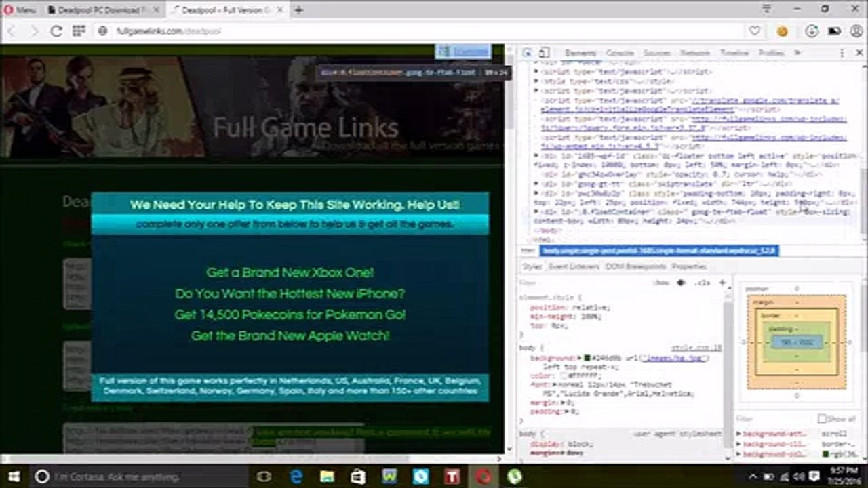Go back to the previous page

pyautogui.click(x=13, y=31)
